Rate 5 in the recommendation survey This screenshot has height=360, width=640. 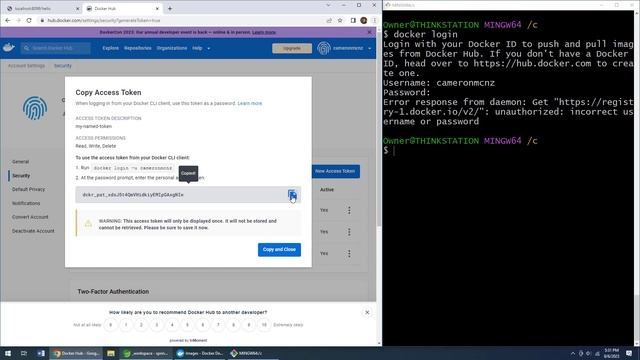187,325
